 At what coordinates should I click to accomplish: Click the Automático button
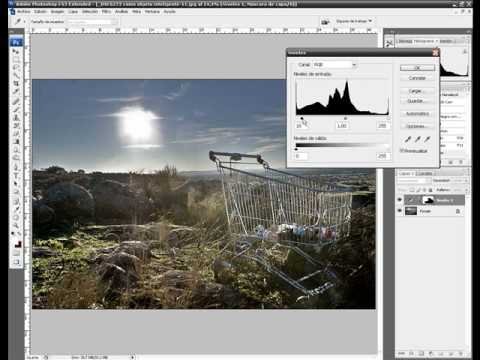pos(417,114)
